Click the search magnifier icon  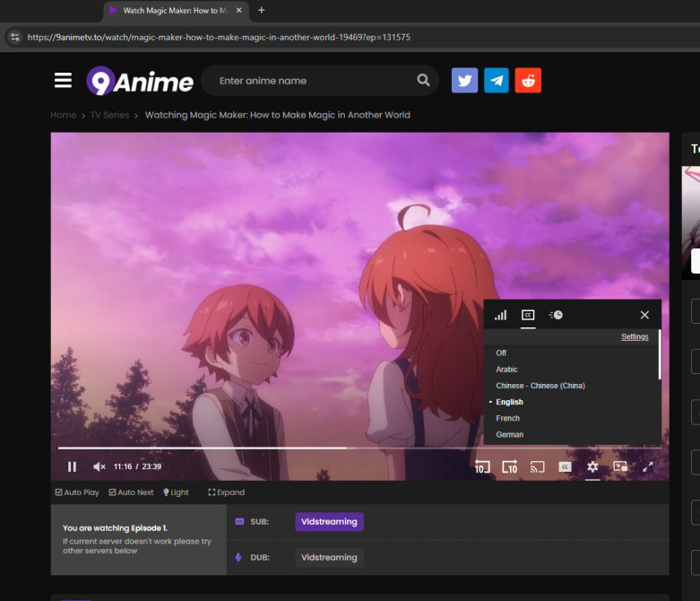[423, 81]
